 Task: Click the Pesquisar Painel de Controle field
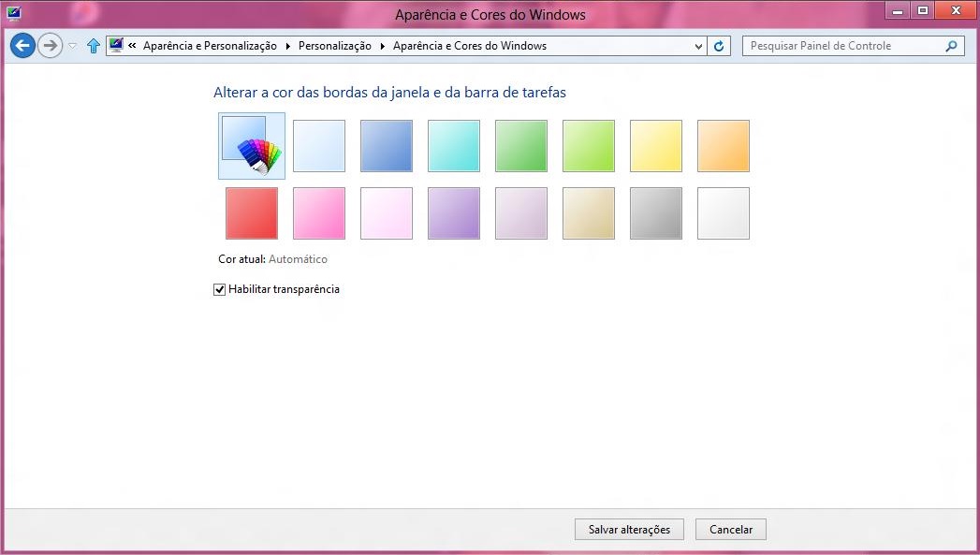point(842,46)
